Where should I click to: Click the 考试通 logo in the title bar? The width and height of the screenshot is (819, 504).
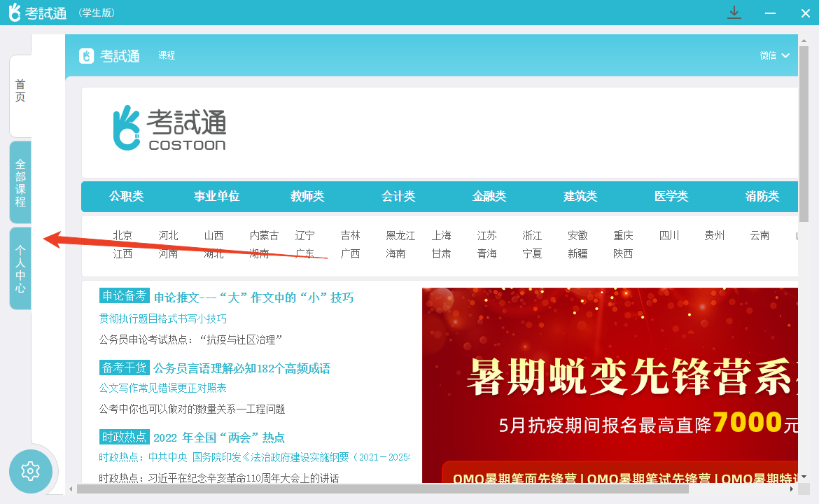click(x=38, y=13)
